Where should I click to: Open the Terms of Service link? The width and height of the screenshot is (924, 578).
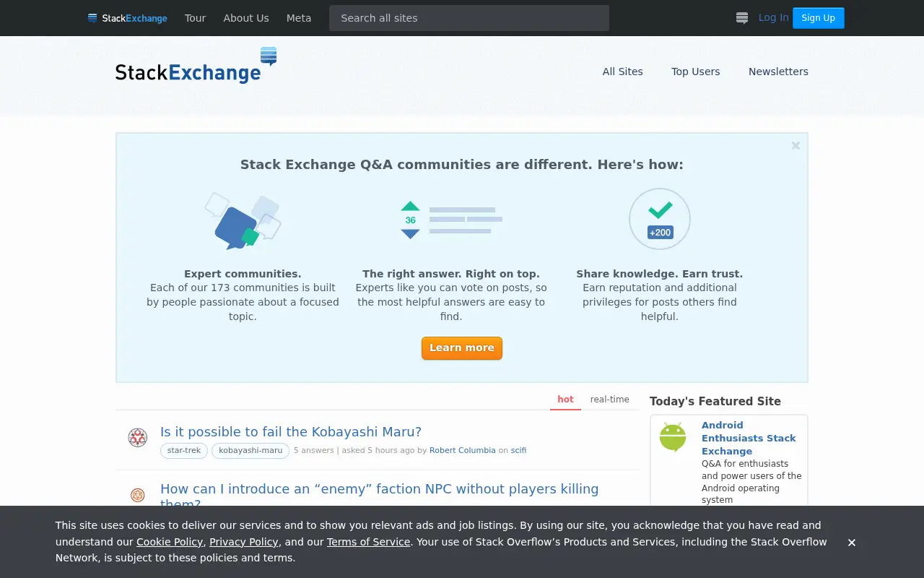(368, 542)
